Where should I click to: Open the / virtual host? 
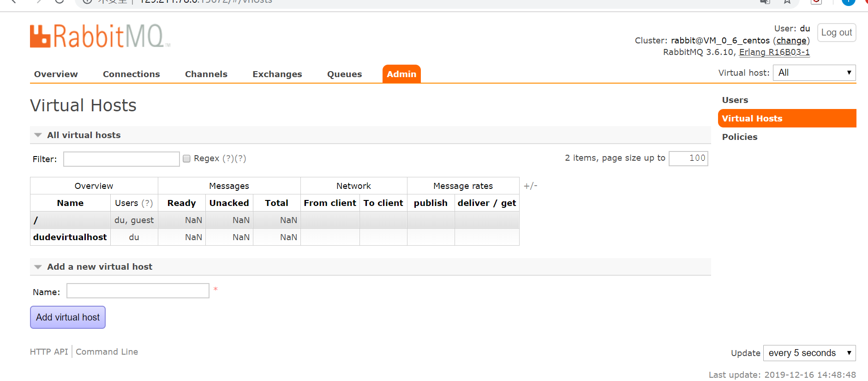pos(36,220)
